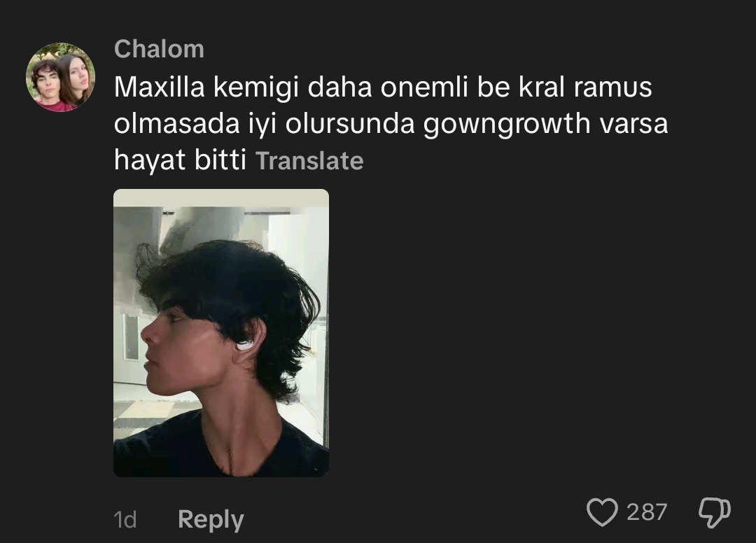The width and height of the screenshot is (756, 543).
Task: Translate the Turkish comment
Action: pyautogui.click(x=309, y=161)
